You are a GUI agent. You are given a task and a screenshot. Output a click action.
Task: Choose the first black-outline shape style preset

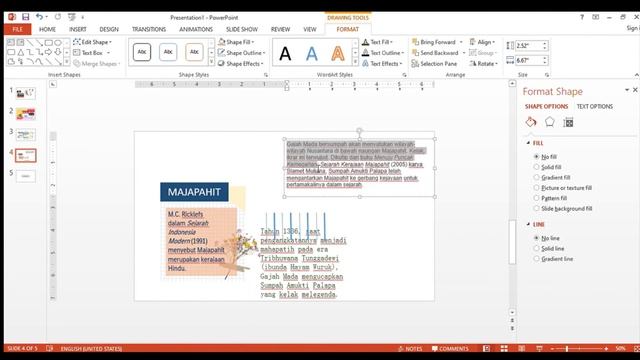point(142,52)
